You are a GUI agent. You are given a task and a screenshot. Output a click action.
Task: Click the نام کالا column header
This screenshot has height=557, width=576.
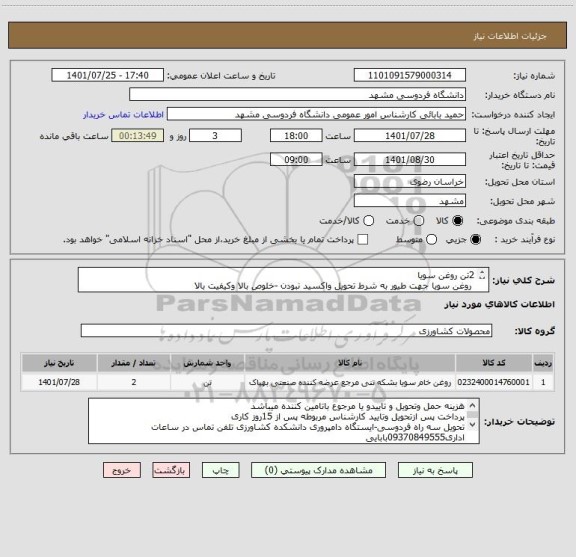pos(350,363)
